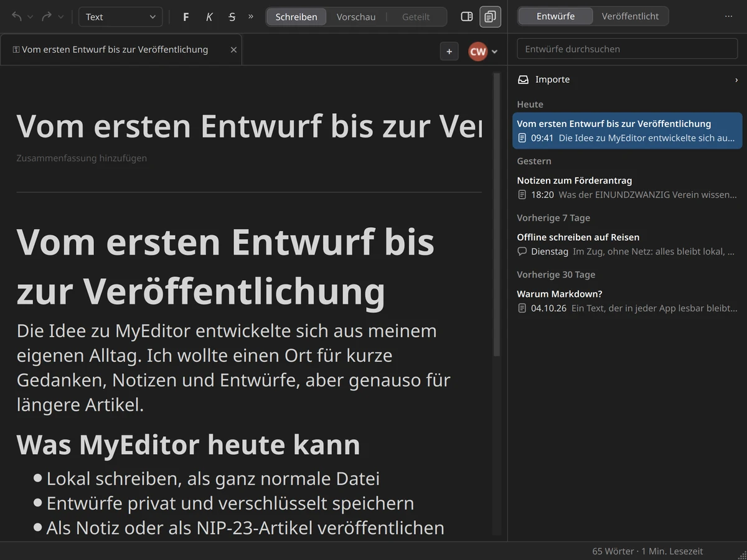Open draft Warum Markdown?

627,301
